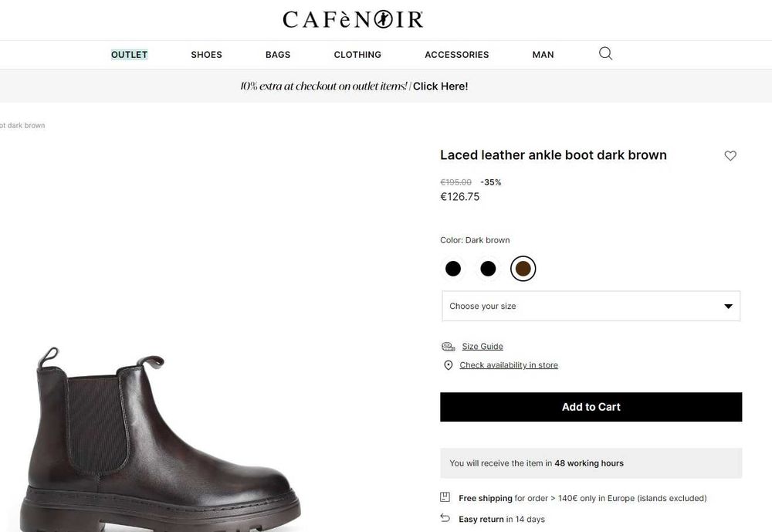This screenshot has width=772, height=532.
Task: Go to the SHOES menu item
Action: pos(206,55)
